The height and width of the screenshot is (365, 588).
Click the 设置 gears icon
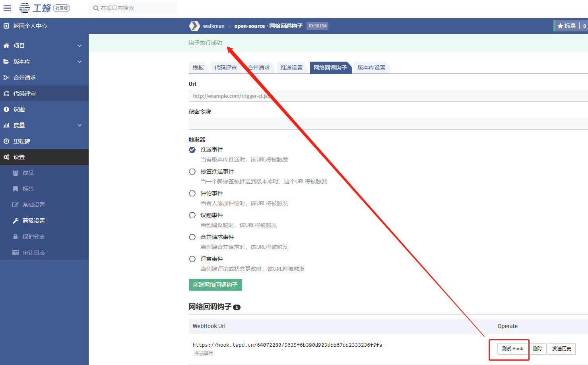[x=6, y=157]
